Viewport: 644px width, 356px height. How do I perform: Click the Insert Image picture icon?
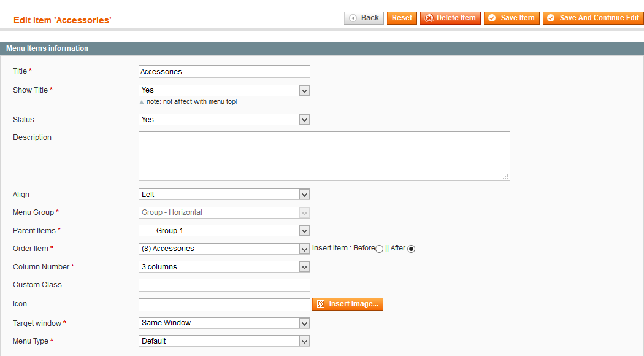pos(321,304)
